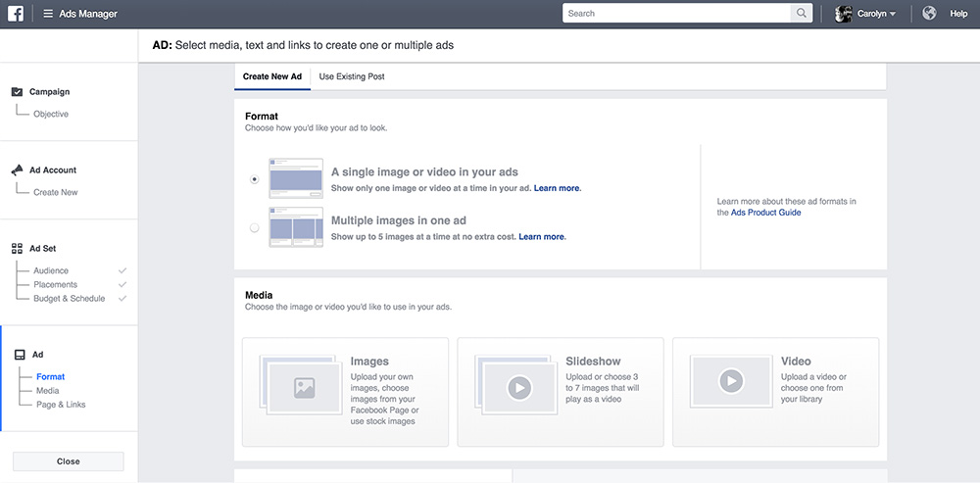Click 'Multiple images in one ad' heading
This screenshot has height=483, width=980.
[399, 220]
